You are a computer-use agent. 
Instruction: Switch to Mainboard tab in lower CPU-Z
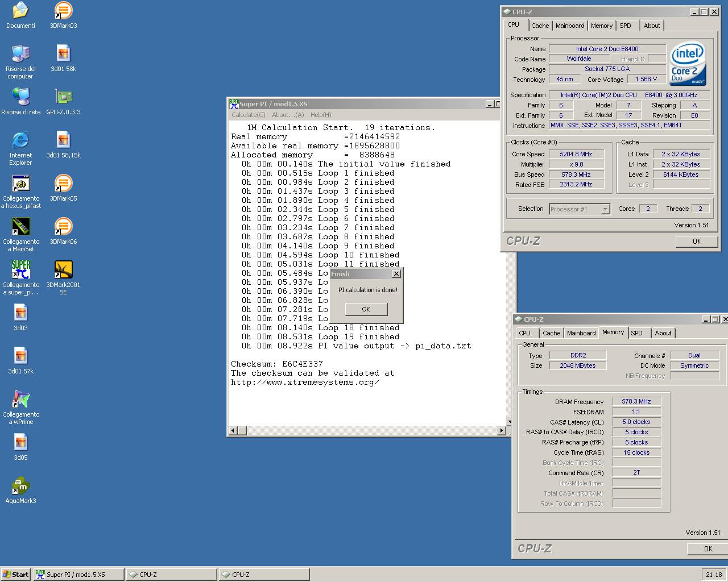click(581, 333)
